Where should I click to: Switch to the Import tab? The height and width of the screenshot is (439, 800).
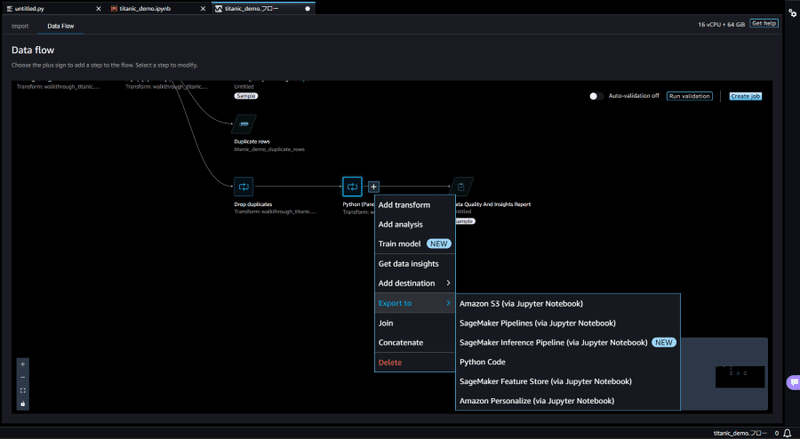point(20,26)
